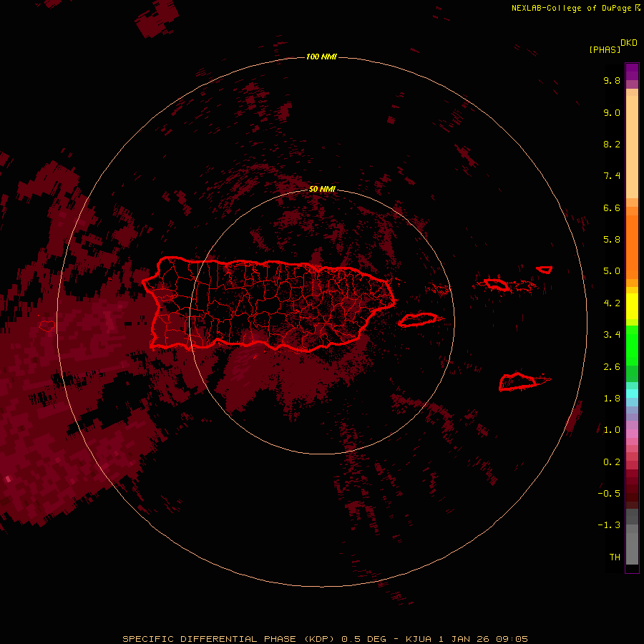Click the small Mona island outline to the west
Screen dimensions: 644x644
47,326
